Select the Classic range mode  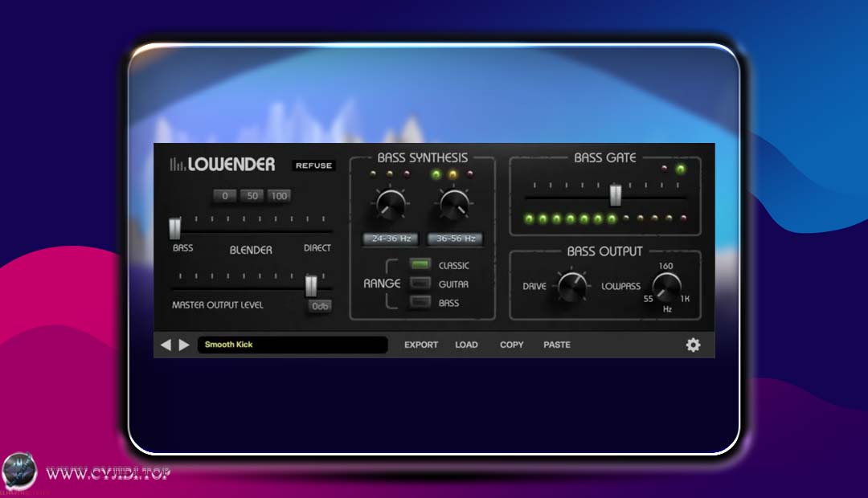(x=420, y=264)
